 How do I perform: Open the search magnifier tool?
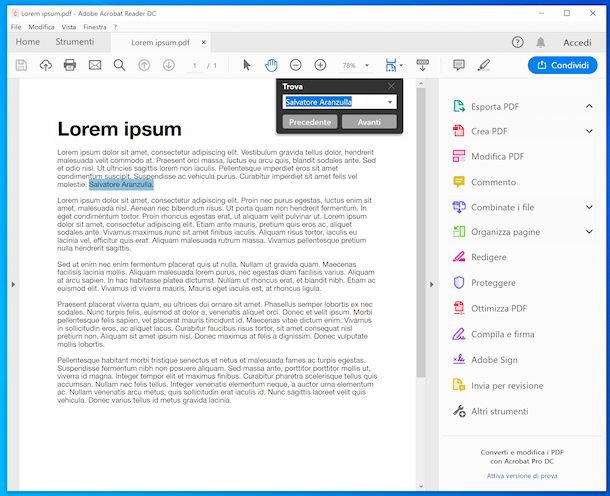click(119, 65)
